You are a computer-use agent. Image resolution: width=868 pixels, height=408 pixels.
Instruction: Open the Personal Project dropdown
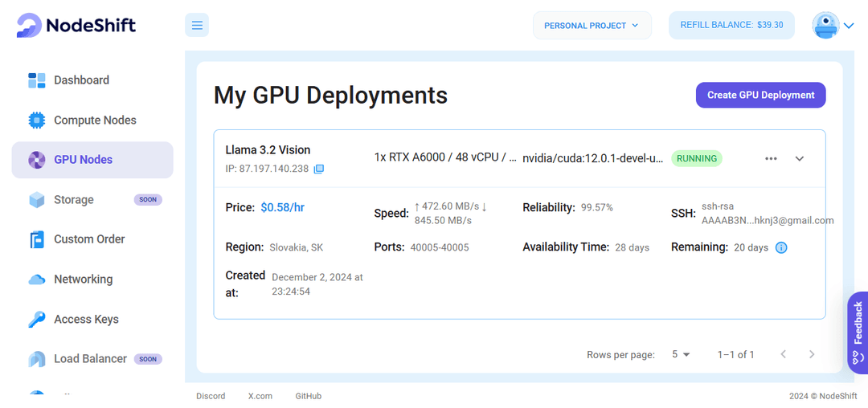coord(592,26)
